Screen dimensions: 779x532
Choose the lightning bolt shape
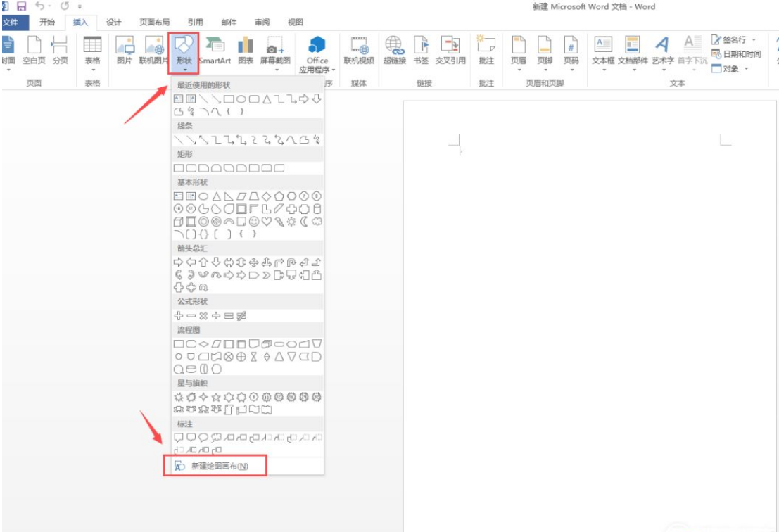[x=279, y=222]
